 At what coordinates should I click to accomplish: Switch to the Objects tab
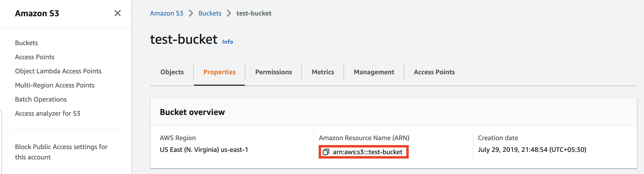pyautogui.click(x=172, y=72)
